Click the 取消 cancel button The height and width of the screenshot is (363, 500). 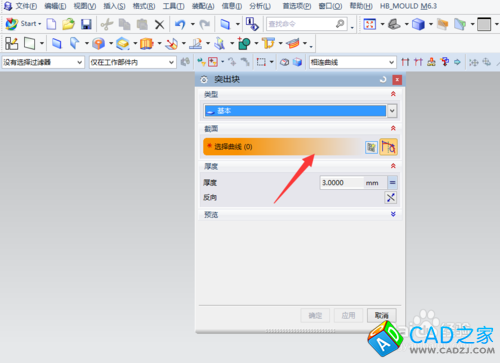pyautogui.click(x=382, y=315)
